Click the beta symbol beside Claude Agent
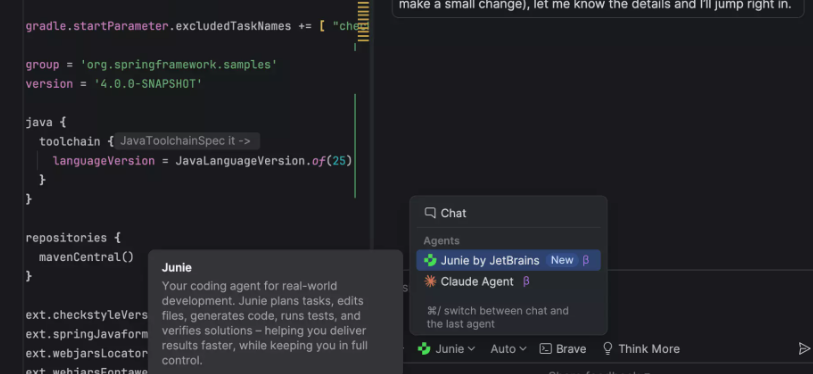Screen dimensions: 813x374 click(x=526, y=282)
